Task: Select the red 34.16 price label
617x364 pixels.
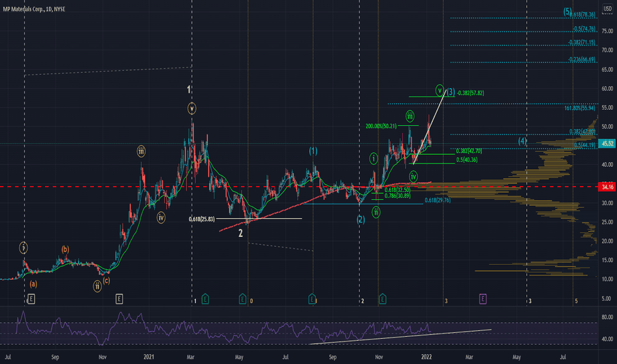Action: tap(607, 187)
